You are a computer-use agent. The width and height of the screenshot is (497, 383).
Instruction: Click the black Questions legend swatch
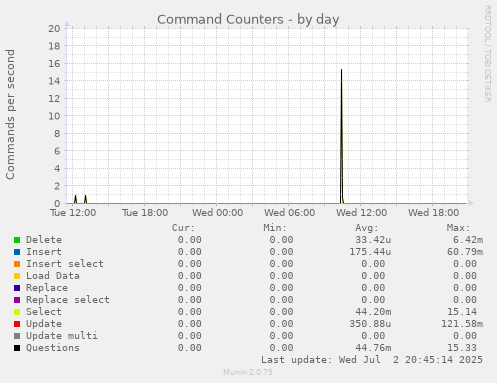pyautogui.click(x=17, y=348)
